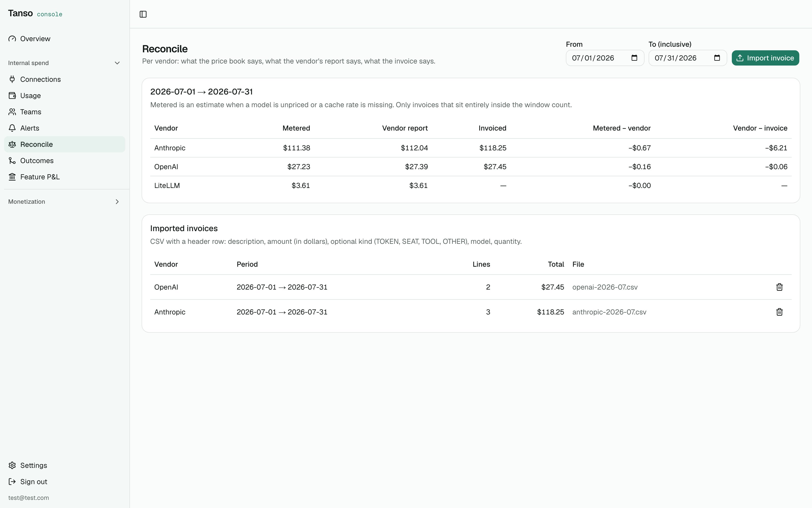Collapse the Internal spend section
812x508 pixels.
(x=117, y=63)
